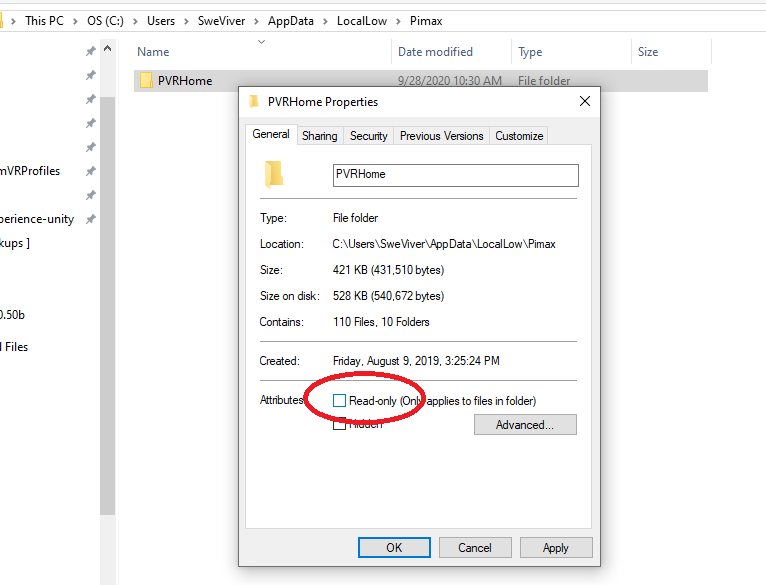Enable the Hidden attribute checkbox
This screenshot has height=585, width=766.
click(x=340, y=424)
